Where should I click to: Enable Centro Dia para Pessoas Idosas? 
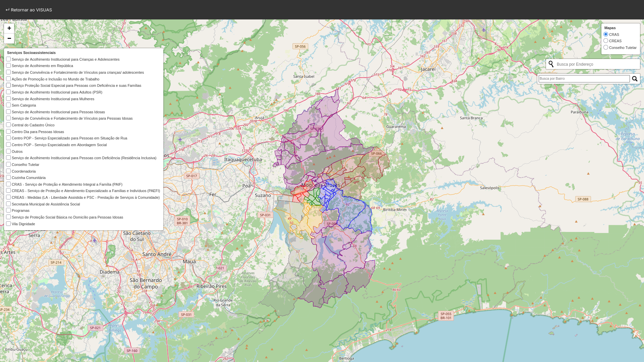8,131
